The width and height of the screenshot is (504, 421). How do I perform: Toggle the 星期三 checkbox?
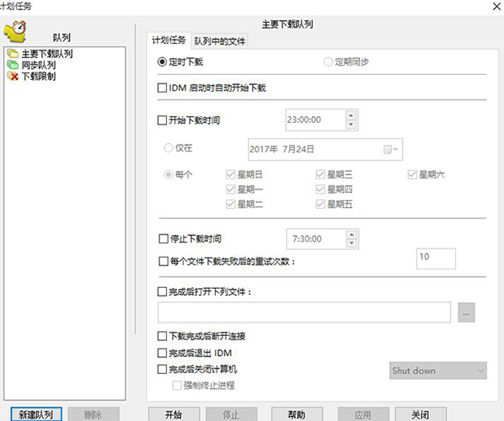(320, 174)
